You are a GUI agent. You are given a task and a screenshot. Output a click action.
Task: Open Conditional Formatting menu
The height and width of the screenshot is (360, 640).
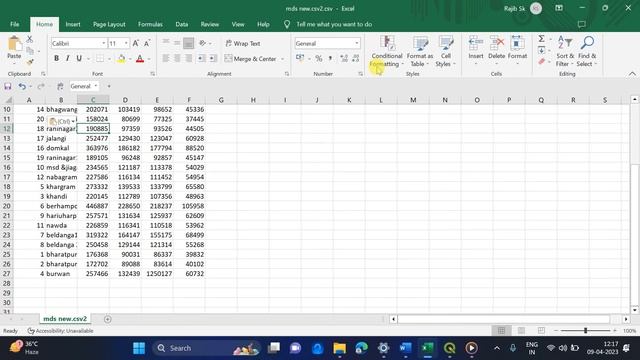tap(387, 51)
